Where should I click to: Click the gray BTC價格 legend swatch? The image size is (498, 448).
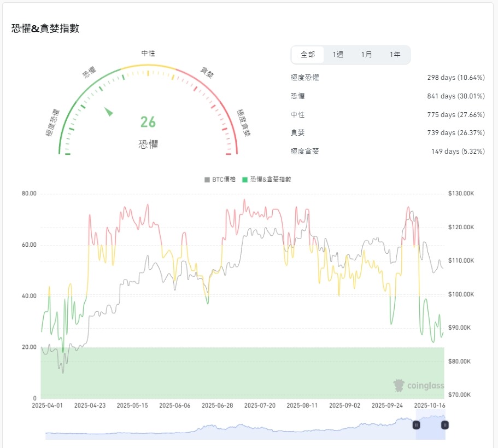(x=207, y=179)
